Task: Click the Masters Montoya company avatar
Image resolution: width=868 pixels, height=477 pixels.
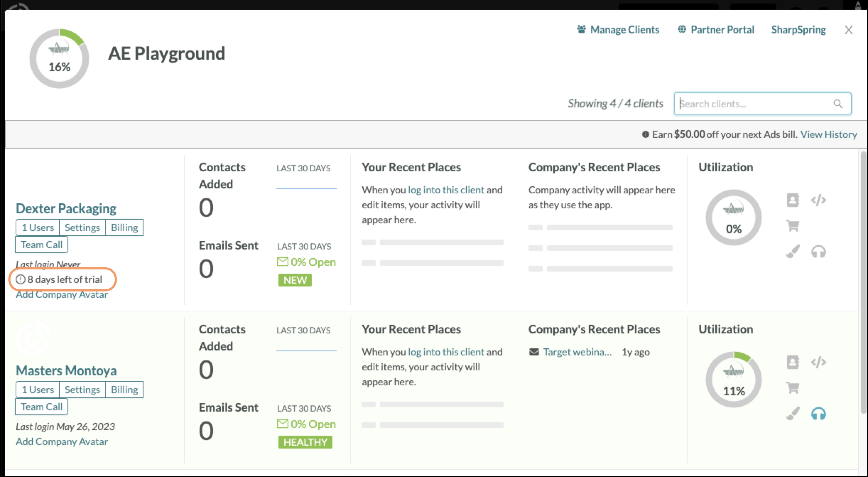Action: (33, 338)
